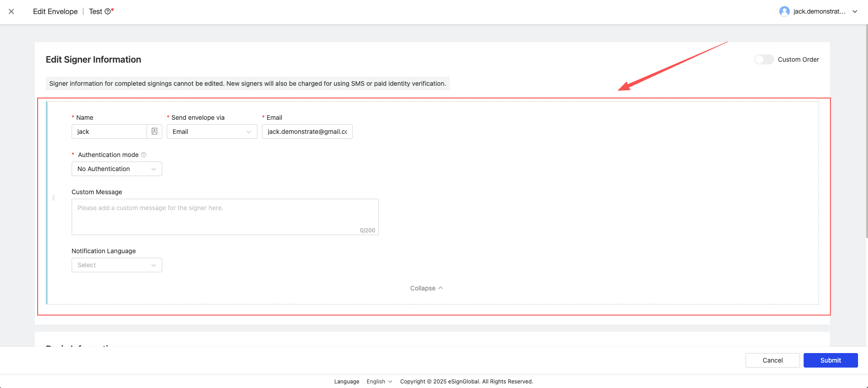Image resolution: width=868 pixels, height=388 pixels.
Task: Click the Custom Message text area
Action: click(x=225, y=216)
